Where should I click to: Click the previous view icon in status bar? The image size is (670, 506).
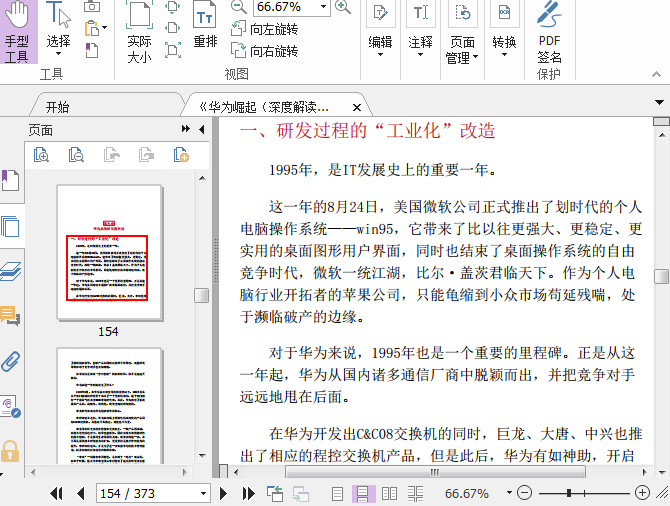tap(275, 494)
